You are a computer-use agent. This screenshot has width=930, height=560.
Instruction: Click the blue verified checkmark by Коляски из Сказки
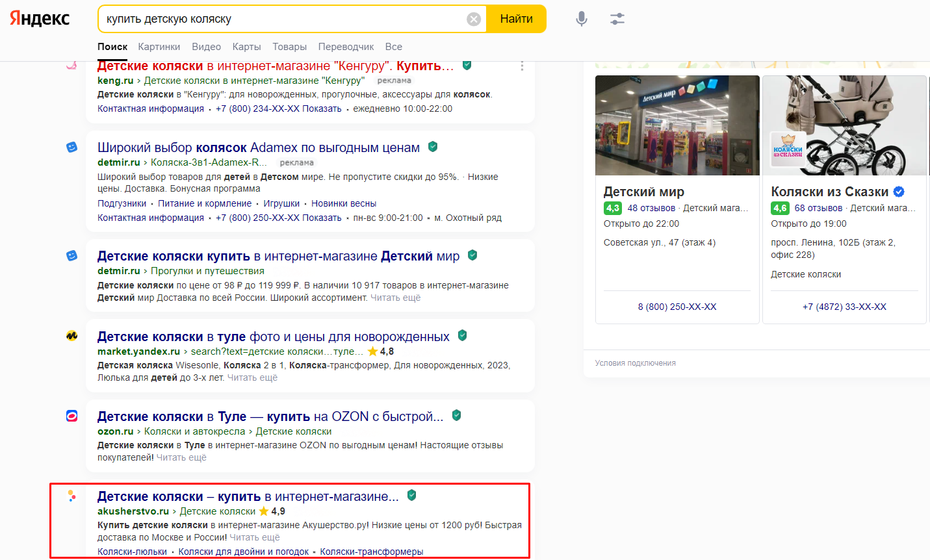[x=899, y=192]
